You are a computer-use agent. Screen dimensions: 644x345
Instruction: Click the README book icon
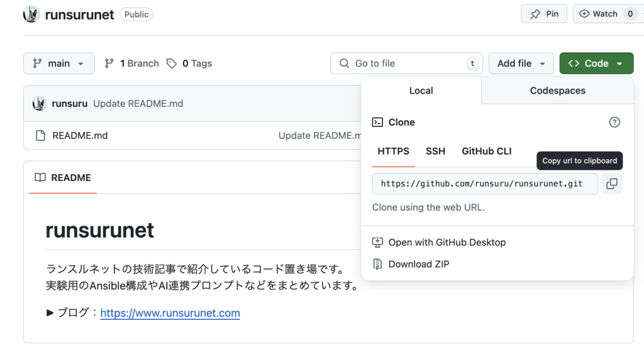(40, 178)
